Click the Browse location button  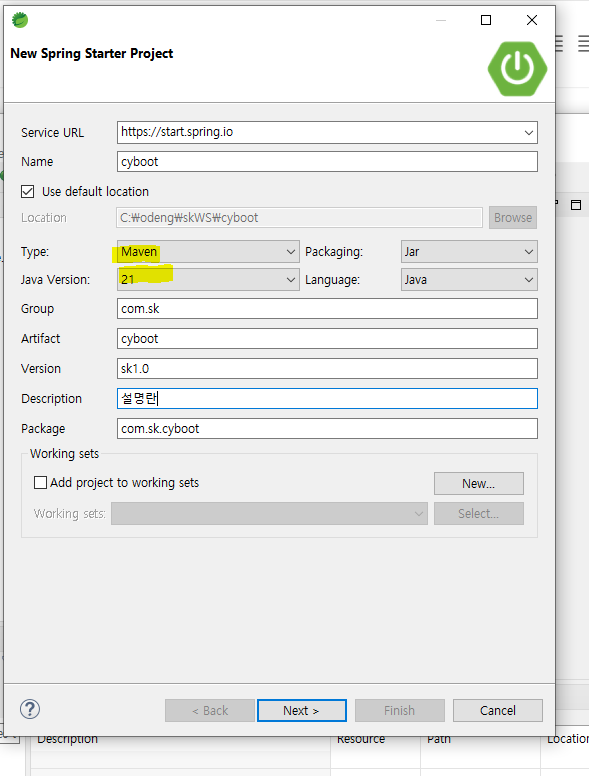click(513, 218)
